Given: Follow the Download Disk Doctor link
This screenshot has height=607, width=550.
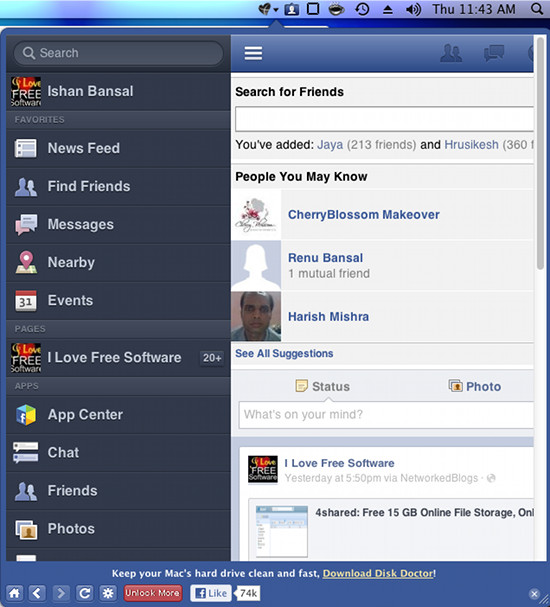Looking at the screenshot, I should pyautogui.click(x=378, y=573).
